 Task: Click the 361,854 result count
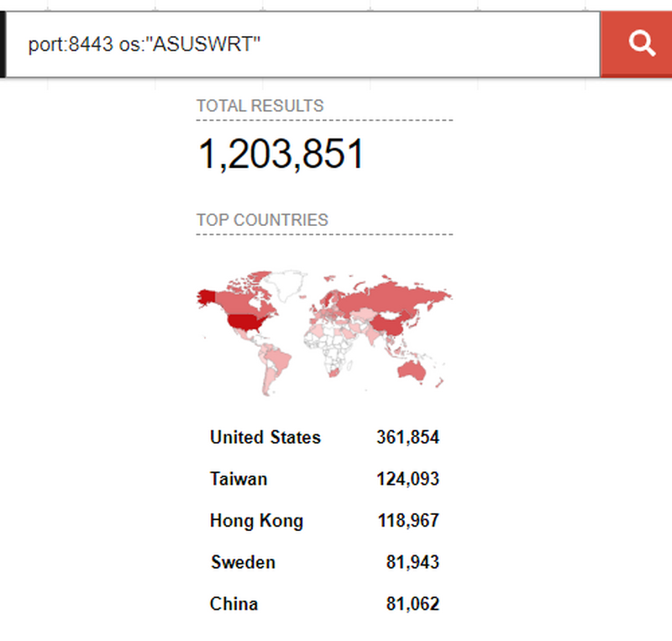pos(407,438)
